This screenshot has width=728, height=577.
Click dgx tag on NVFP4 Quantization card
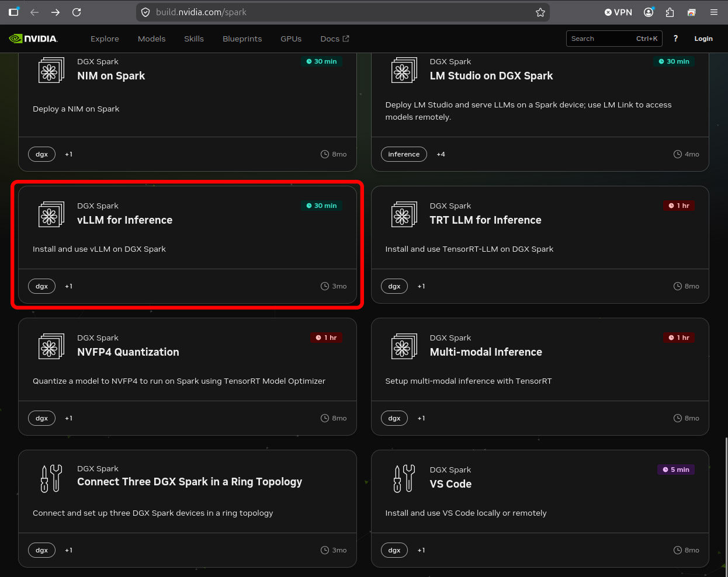tap(41, 418)
